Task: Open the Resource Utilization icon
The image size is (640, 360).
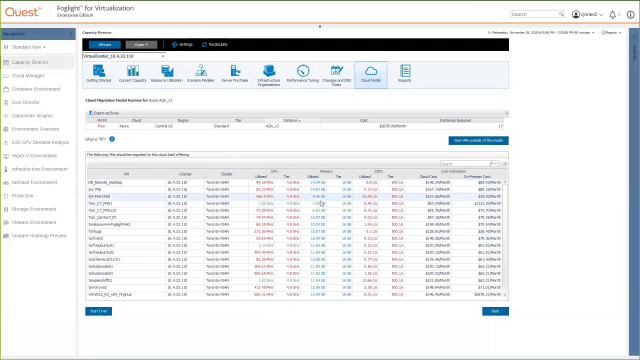Action: pyautogui.click(x=167, y=74)
